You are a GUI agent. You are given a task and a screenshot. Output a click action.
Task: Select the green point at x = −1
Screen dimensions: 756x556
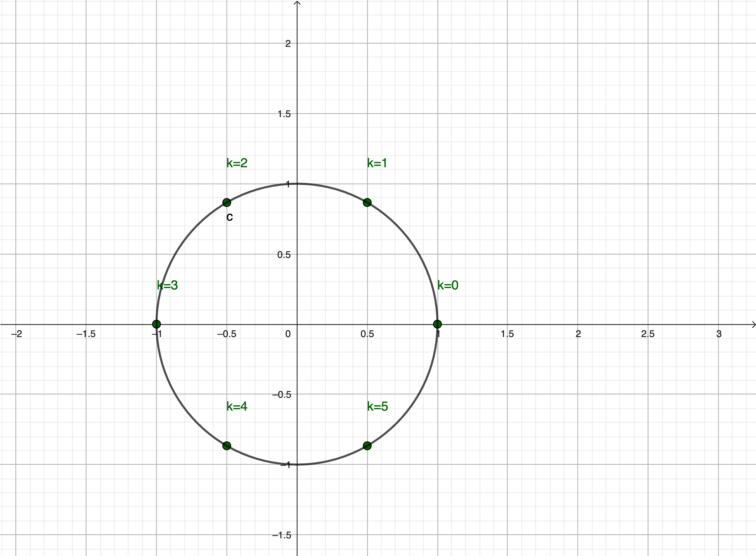coord(156,324)
